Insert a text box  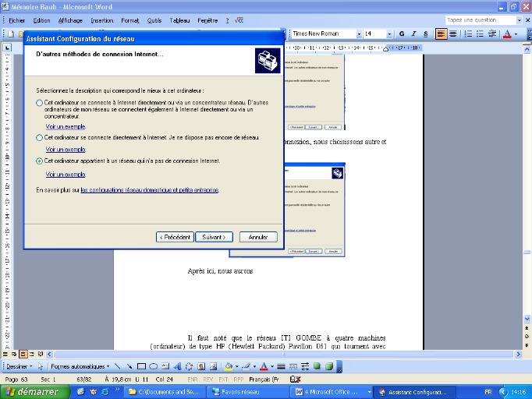click(165, 366)
